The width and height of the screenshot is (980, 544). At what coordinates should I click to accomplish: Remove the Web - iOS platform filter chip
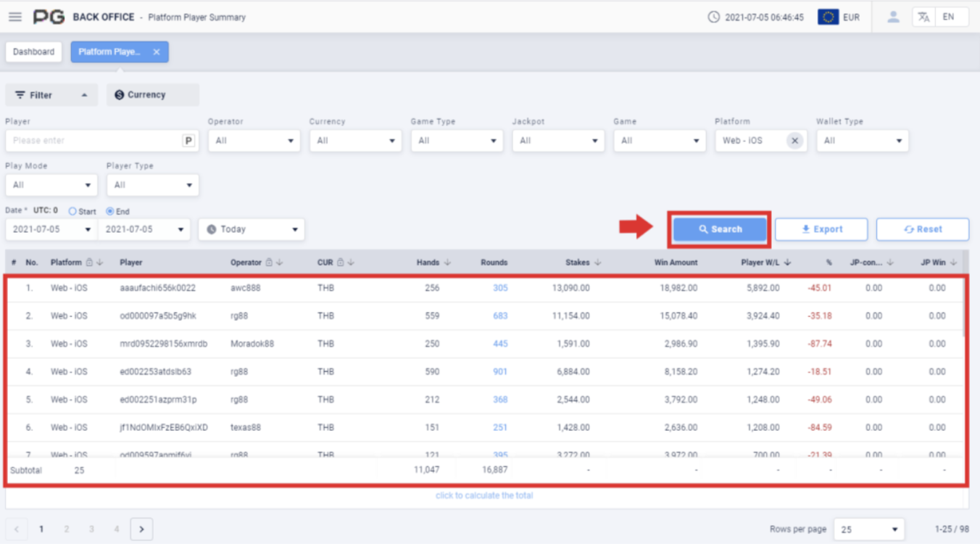(x=794, y=140)
